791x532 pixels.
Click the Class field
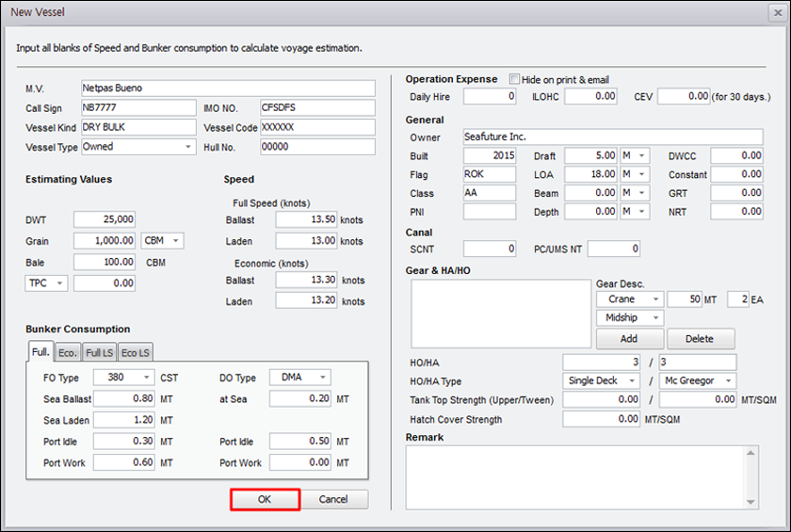pos(490,193)
